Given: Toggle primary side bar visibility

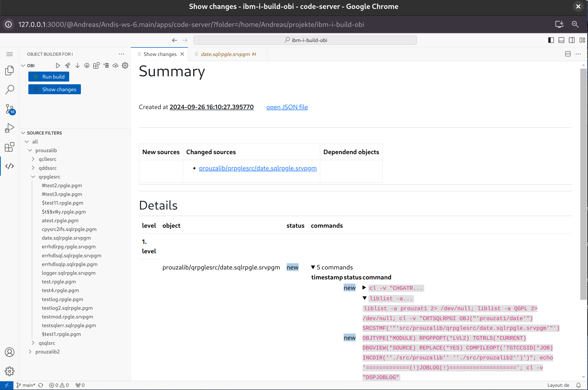Looking at the screenshot, I should [551, 40].
